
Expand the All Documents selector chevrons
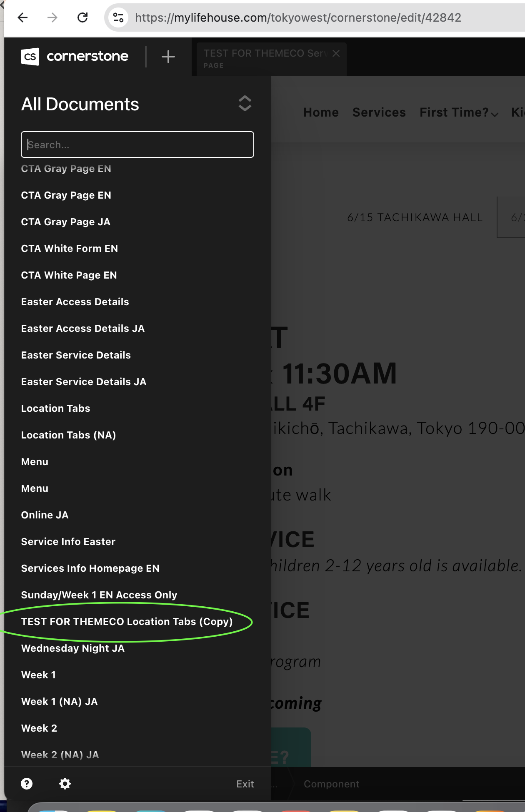[245, 104]
